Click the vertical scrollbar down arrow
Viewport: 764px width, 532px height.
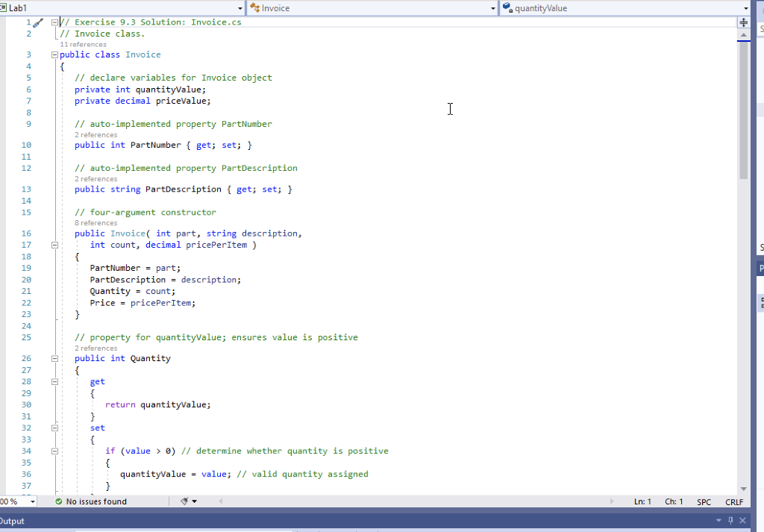744,489
